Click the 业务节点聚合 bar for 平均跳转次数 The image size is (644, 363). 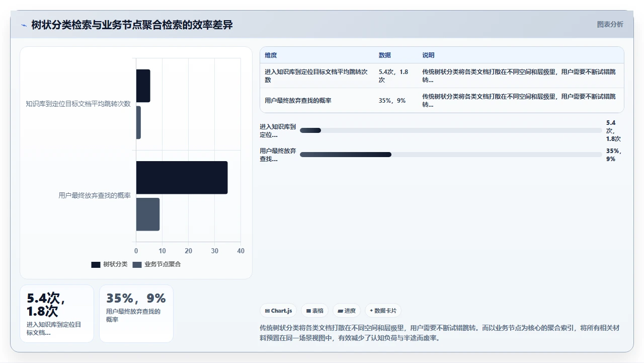pyautogui.click(x=138, y=122)
